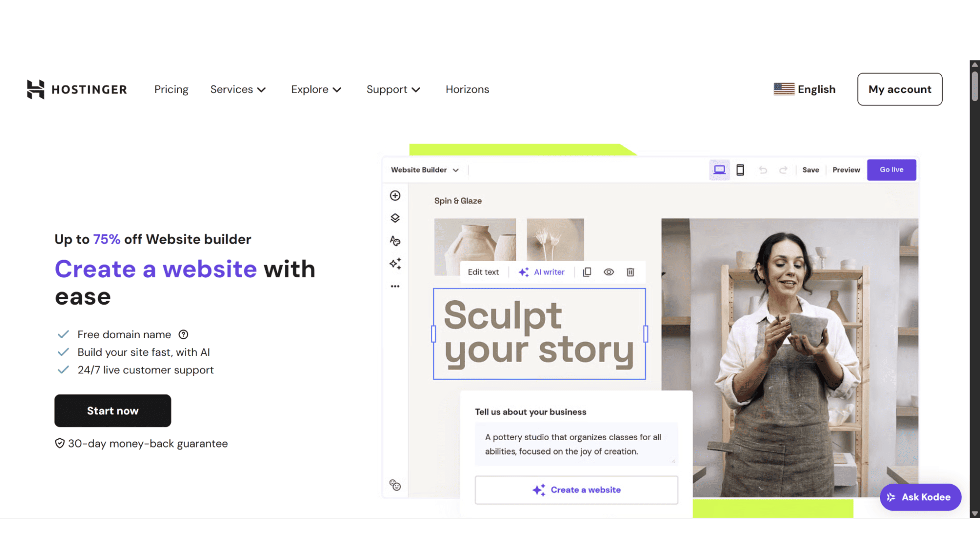The image size is (980, 552).
Task: Click the Create a website button
Action: 576,490
